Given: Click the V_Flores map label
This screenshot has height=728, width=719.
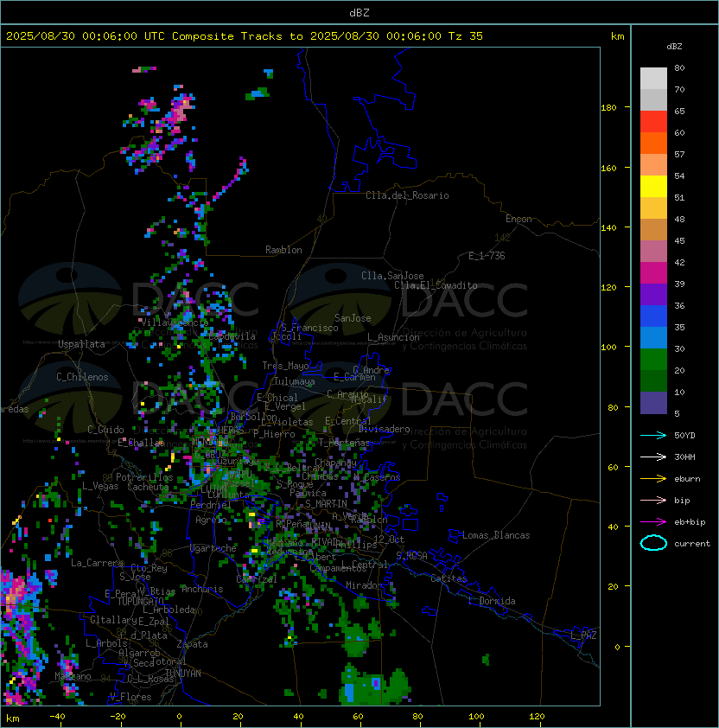Looking at the screenshot, I should pyautogui.click(x=130, y=697).
